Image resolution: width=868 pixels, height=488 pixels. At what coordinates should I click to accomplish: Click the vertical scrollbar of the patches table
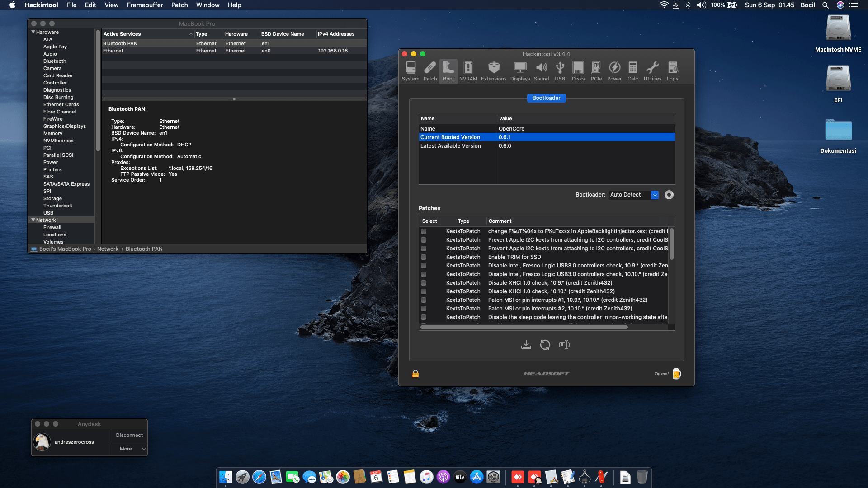(671, 244)
